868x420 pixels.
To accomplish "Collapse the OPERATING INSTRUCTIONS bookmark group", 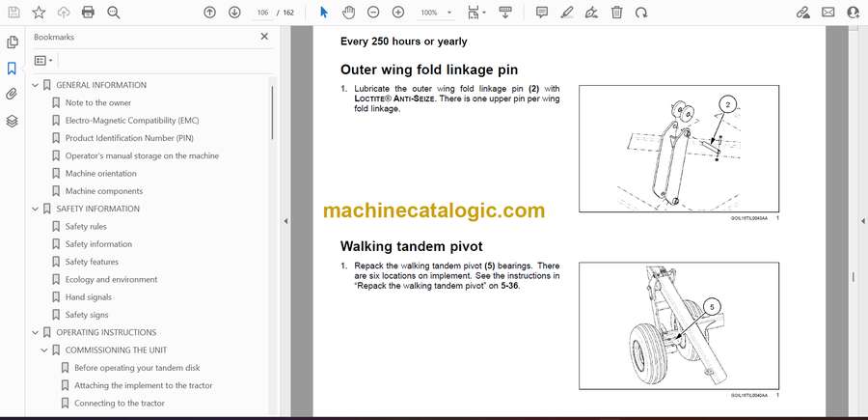I will click(x=36, y=332).
